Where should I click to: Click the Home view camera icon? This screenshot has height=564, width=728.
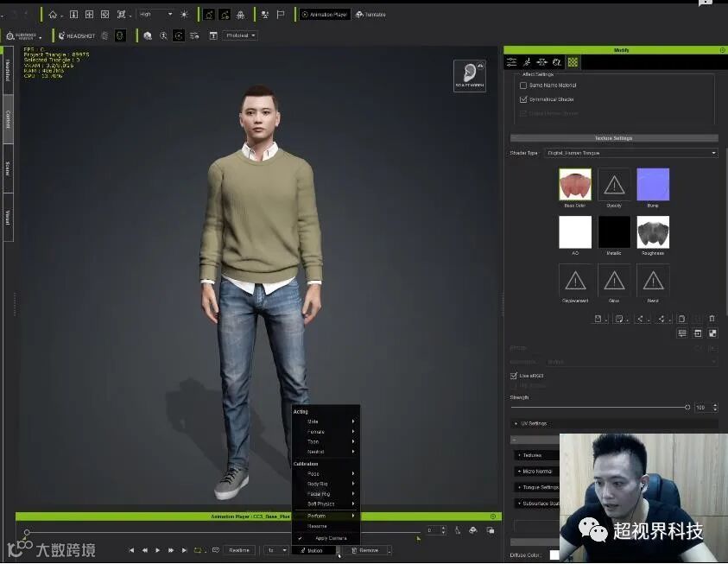click(x=53, y=15)
